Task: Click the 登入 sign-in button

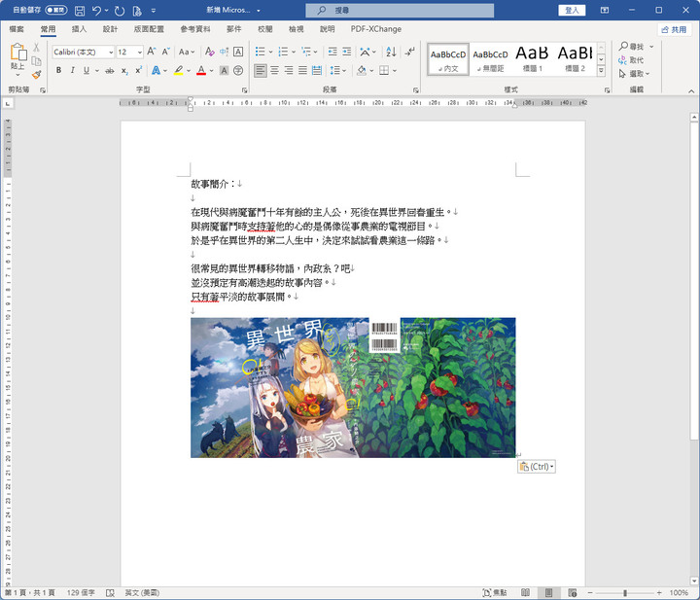Action: 572,11
